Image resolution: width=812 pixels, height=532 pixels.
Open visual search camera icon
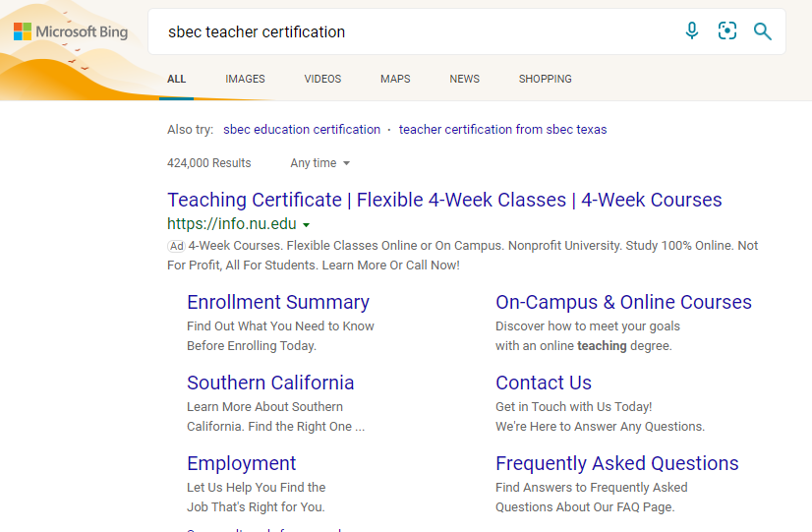pyautogui.click(x=727, y=31)
